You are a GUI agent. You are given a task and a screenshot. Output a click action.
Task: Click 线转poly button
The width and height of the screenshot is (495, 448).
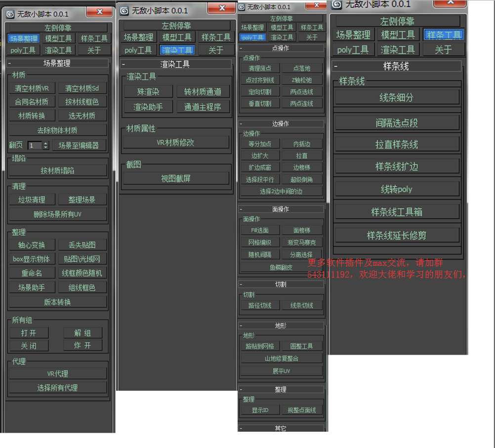point(397,189)
